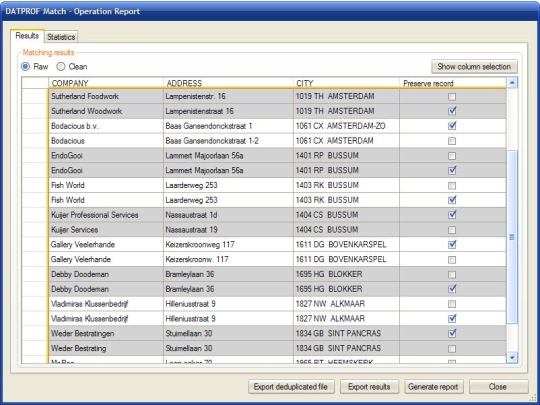The image size is (540, 405).
Task: Open the Results tab
Action: pyautogui.click(x=27, y=36)
